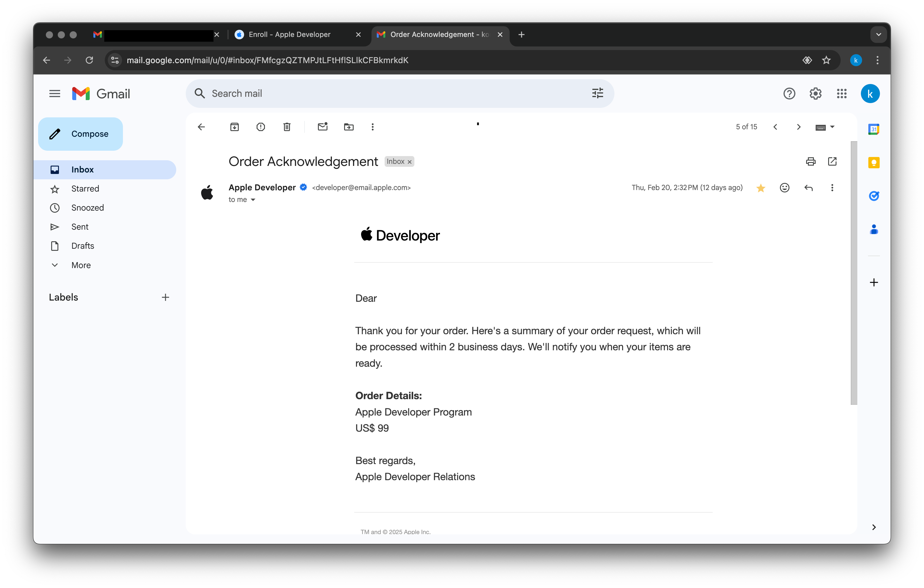Toggle the star on this email

pyautogui.click(x=761, y=188)
